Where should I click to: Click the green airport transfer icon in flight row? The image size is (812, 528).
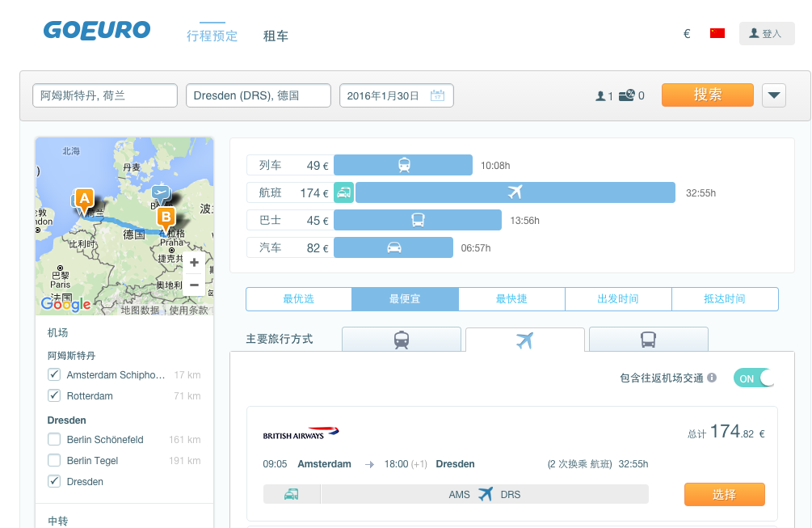click(344, 192)
